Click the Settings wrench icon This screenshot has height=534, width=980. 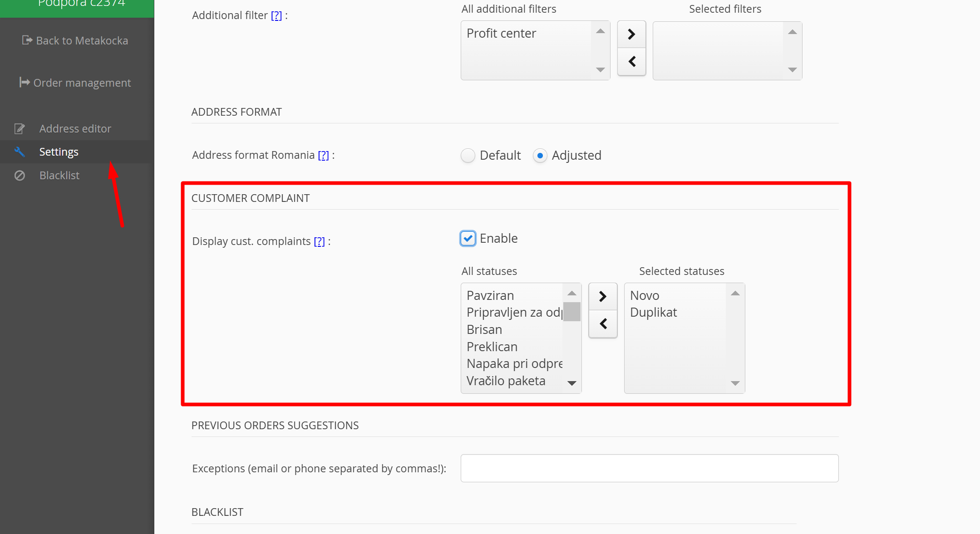pyautogui.click(x=20, y=152)
